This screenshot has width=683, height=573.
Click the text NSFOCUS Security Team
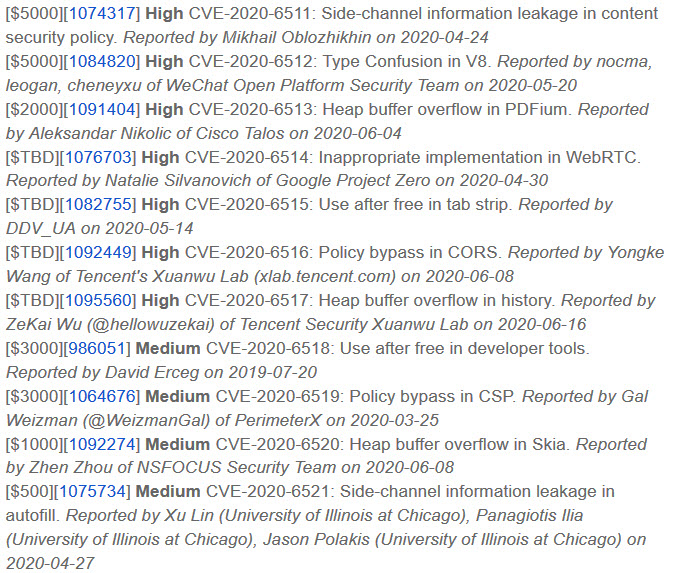coord(237,467)
